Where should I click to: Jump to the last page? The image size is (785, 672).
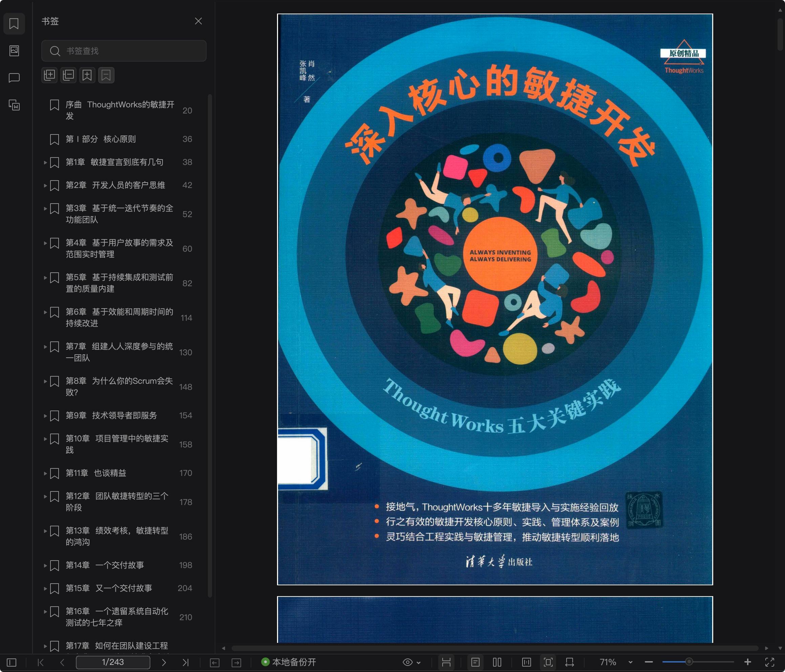tap(185, 662)
